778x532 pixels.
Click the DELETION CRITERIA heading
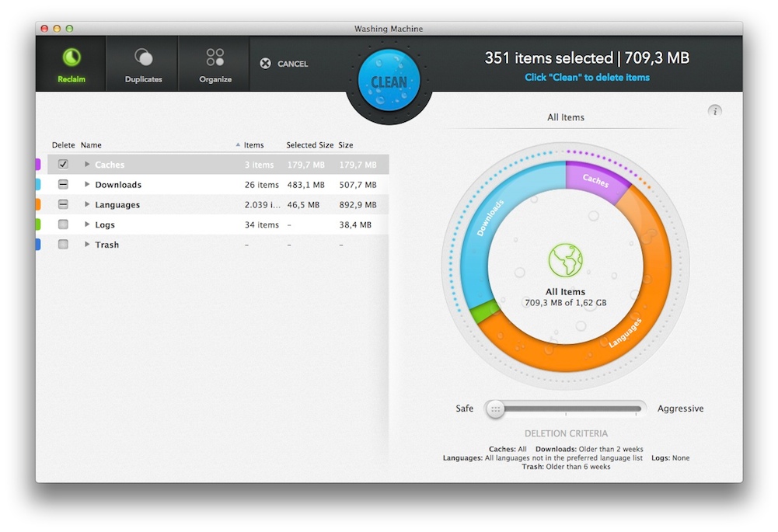[x=566, y=433]
